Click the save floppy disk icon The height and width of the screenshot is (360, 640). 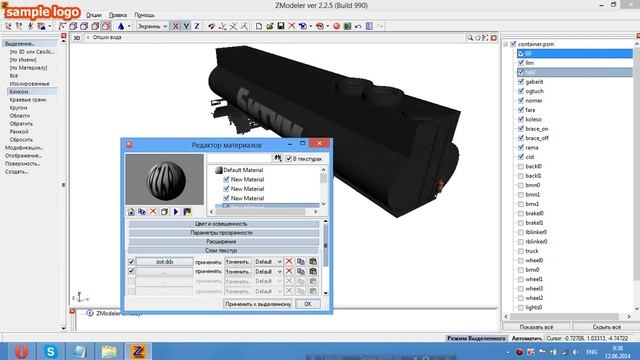(x=281, y=26)
